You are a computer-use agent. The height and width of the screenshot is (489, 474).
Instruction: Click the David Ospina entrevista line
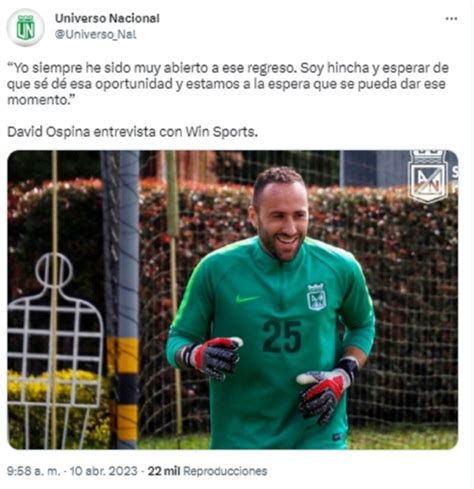pyautogui.click(x=133, y=132)
